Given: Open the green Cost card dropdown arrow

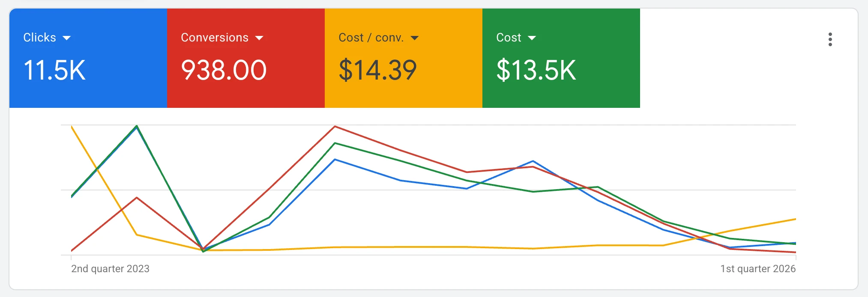Looking at the screenshot, I should (x=532, y=38).
